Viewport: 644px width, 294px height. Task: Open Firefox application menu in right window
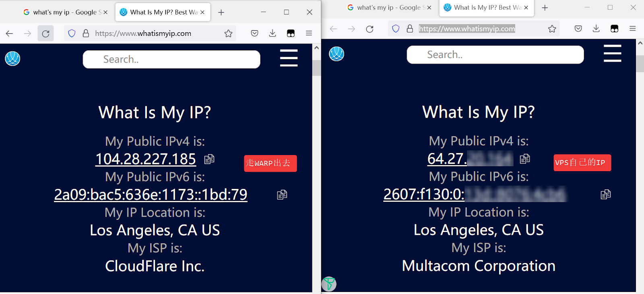(x=632, y=29)
